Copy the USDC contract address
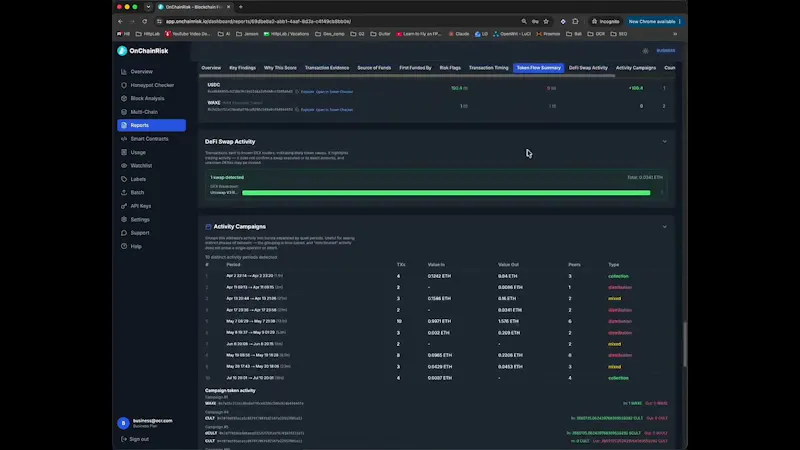Image resolution: width=800 pixels, height=450 pixels. click(x=297, y=92)
